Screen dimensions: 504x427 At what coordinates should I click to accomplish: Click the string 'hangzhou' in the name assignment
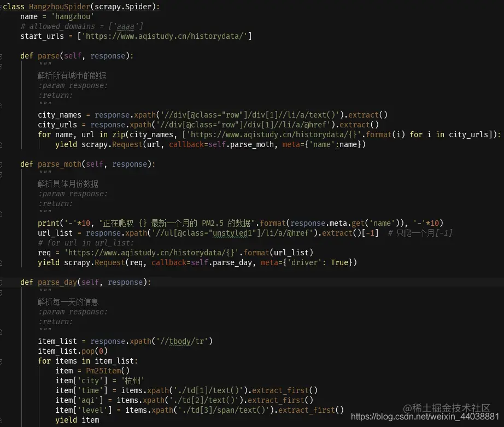click(73, 17)
